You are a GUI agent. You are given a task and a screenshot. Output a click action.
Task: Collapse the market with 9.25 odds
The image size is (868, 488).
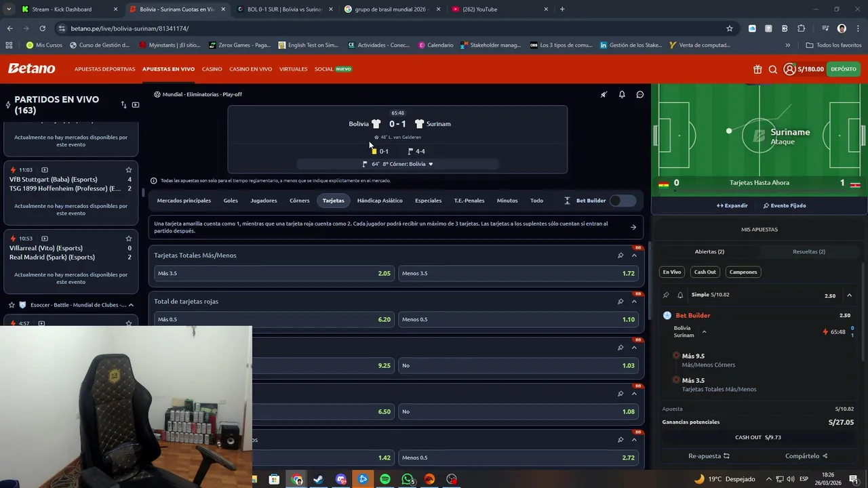pos(634,348)
